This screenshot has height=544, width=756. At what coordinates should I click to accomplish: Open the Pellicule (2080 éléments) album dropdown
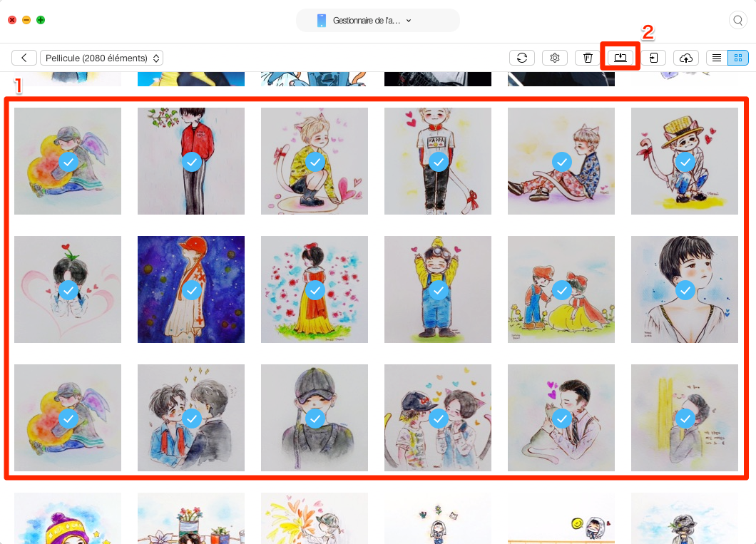[x=102, y=58]
